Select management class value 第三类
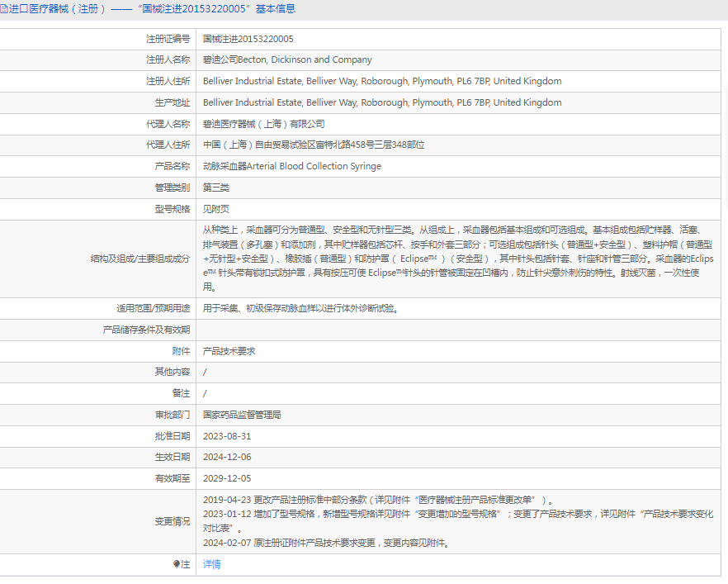The height and width of the screenshot is (584, 728). tap(216, 188)
